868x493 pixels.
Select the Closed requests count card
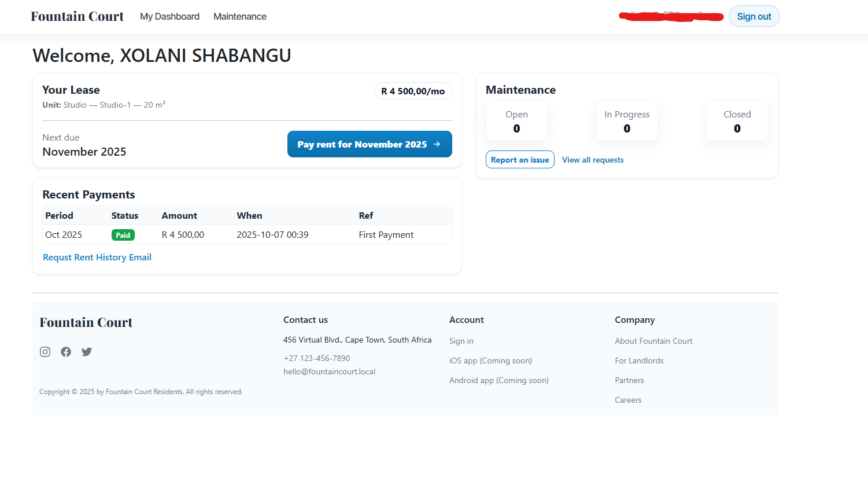[737, 121]
